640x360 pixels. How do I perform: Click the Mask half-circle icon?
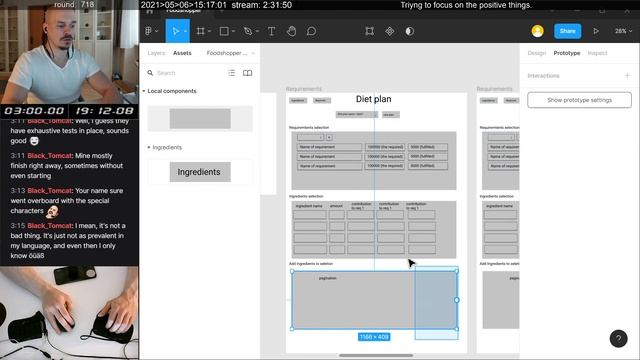click(409, 31)
